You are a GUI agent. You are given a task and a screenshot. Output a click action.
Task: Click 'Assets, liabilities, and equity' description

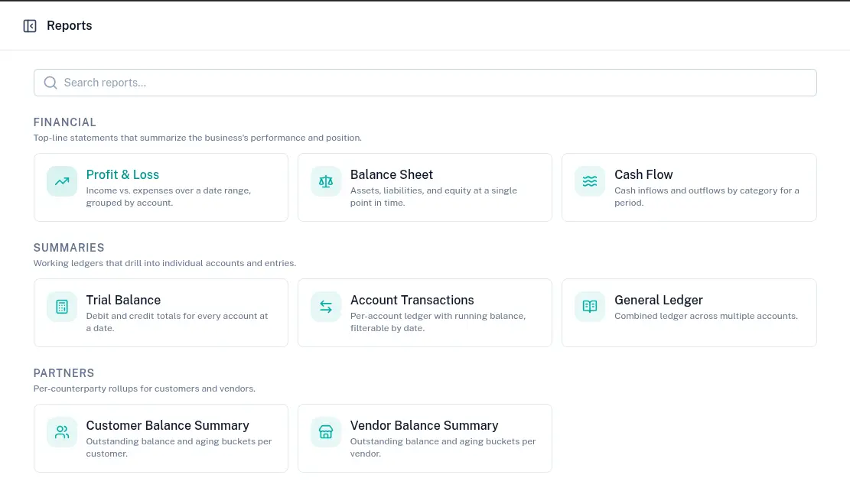(434, 197)
